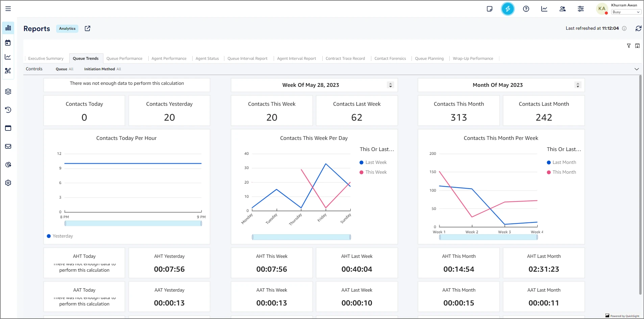Open the help question mark icon
644x319 pixels.
(526, 9)
